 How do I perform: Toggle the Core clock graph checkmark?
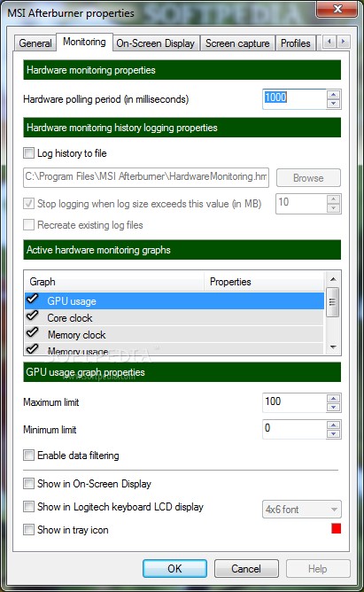[33, 315]
